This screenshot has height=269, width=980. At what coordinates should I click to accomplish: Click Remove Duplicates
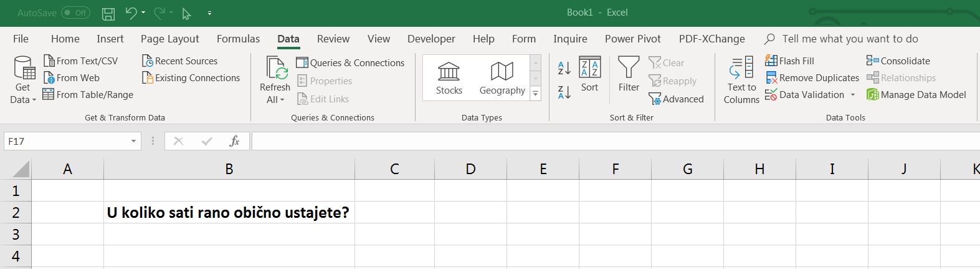pos(812,78)
